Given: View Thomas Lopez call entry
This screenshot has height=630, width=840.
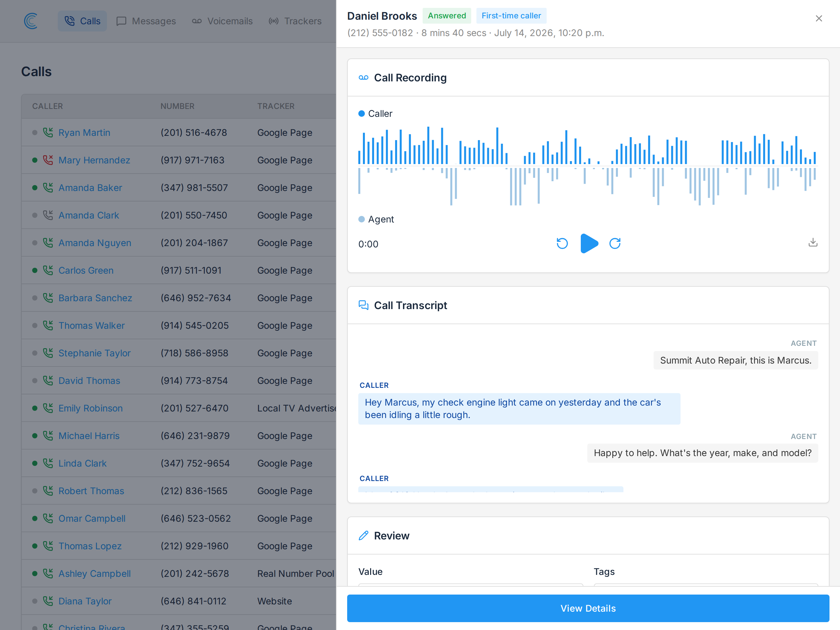Looking at the screenshot, I should pos(90,546).
